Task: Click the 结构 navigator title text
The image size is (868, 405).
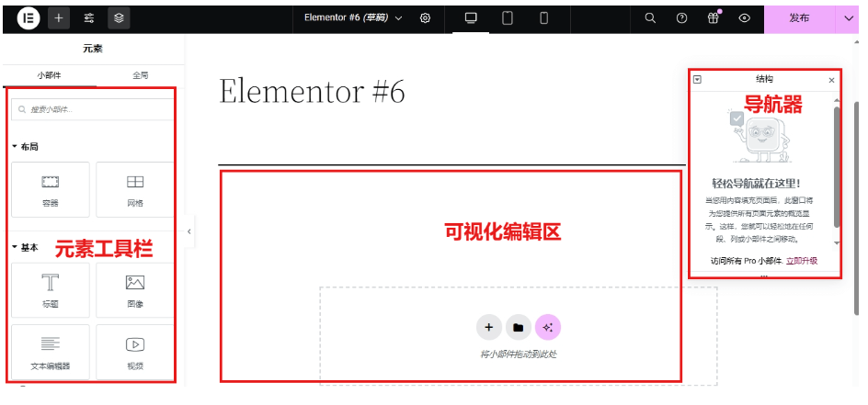Action: [x=764, y=79]
